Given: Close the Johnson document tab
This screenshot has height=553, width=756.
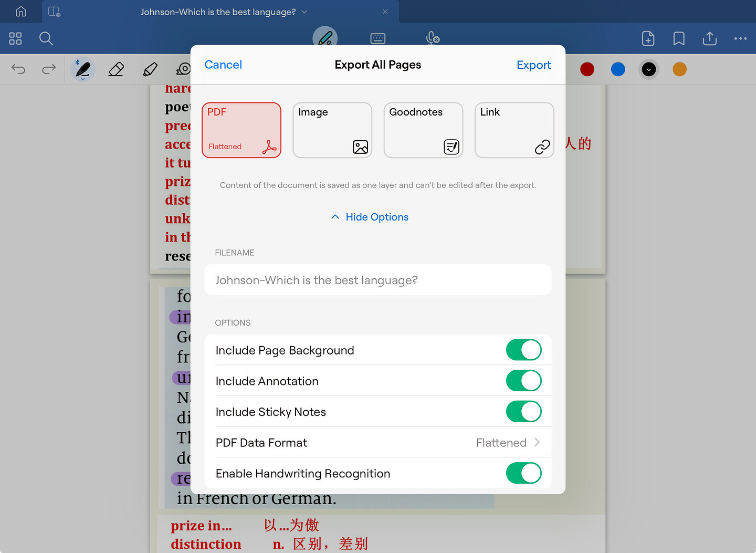Looking at the screenshot, I should click(x=385, y=12).
